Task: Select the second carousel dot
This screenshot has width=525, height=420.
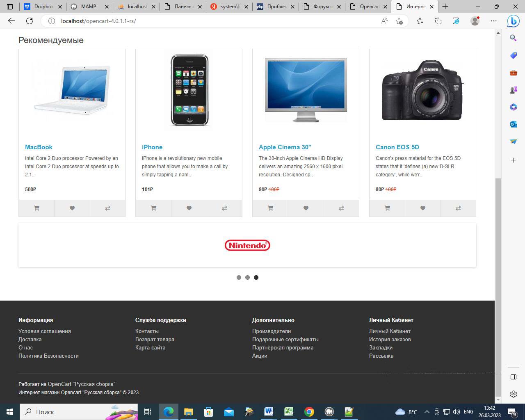Action: point(247,278)
